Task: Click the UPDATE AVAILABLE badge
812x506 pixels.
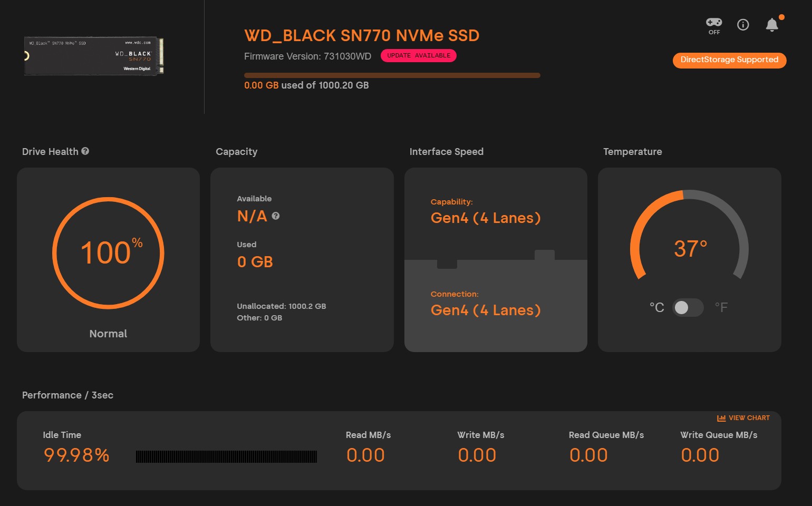Action: tap(419, 56)
